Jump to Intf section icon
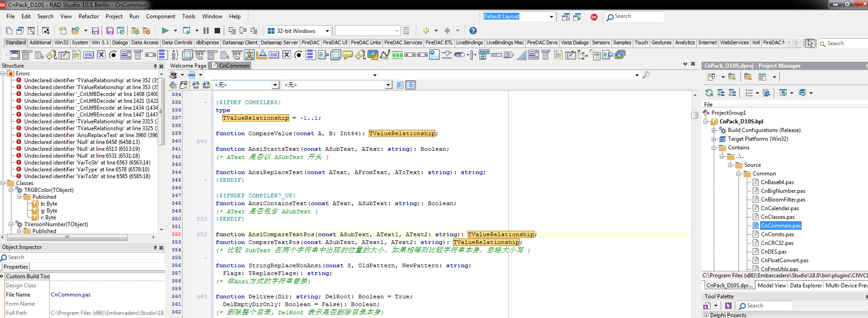Screen dimensions: 868x318 196,85
